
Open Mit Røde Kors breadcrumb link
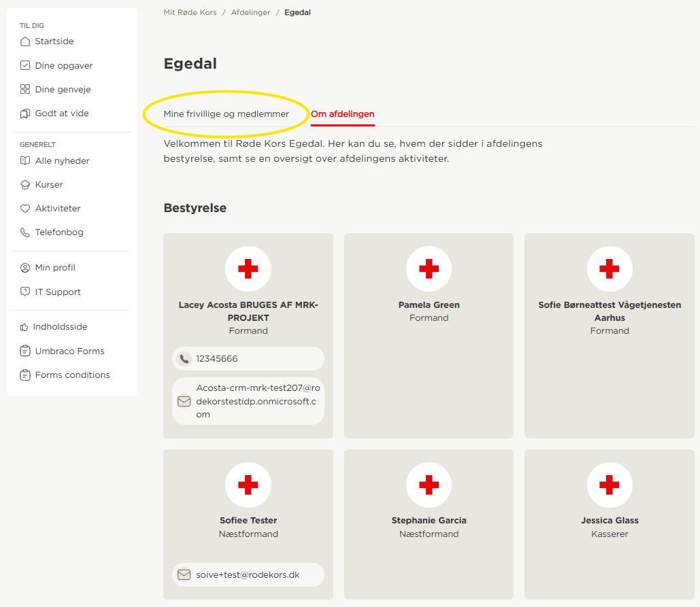(x=190, y=12)
